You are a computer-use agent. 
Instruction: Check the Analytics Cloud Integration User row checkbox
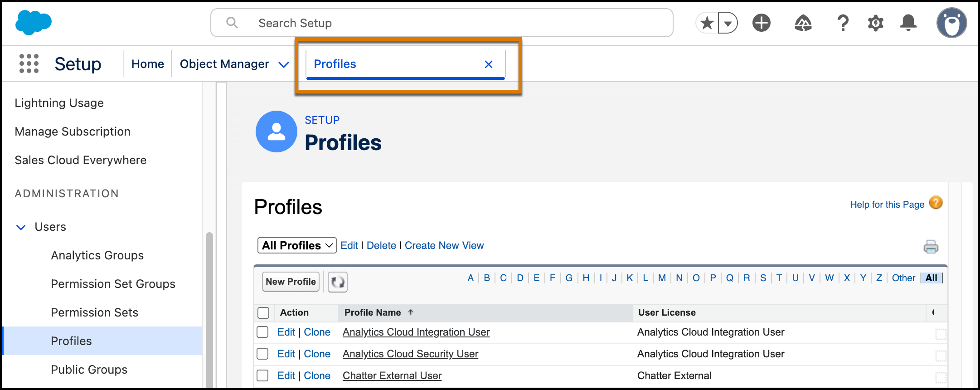click(x=262, y=332)
